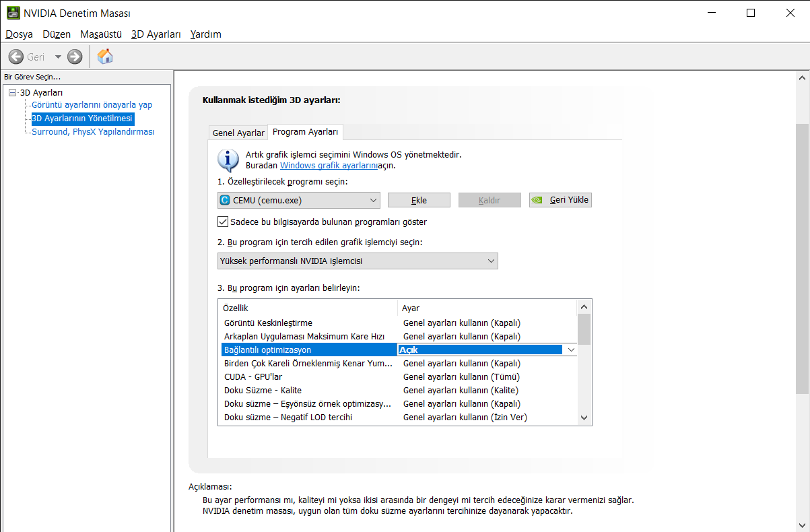Click 'Genel ayarları kullanın (İzin Ver)' value
Viewport: 810px width, 532px height.
pos(465,417)
